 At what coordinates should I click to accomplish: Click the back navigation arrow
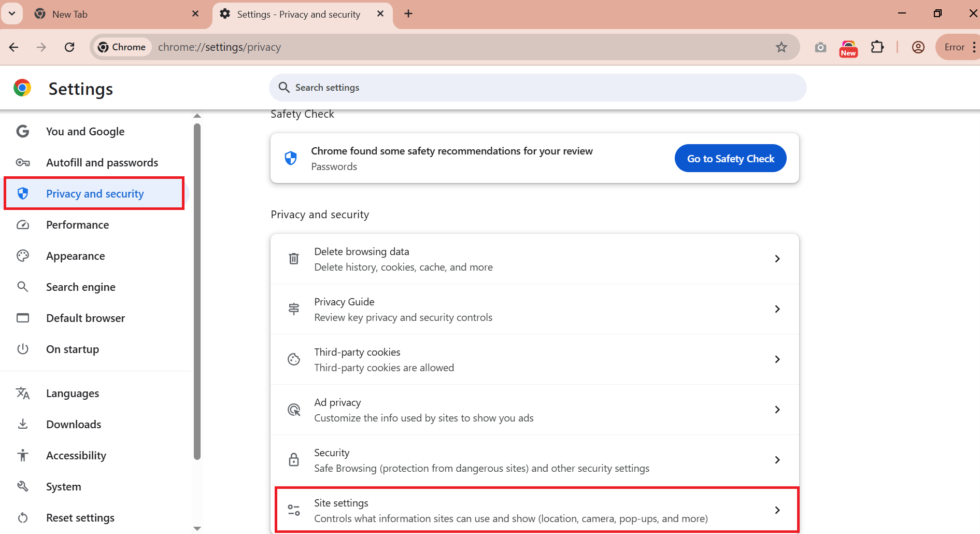click(x=14, y=47)
